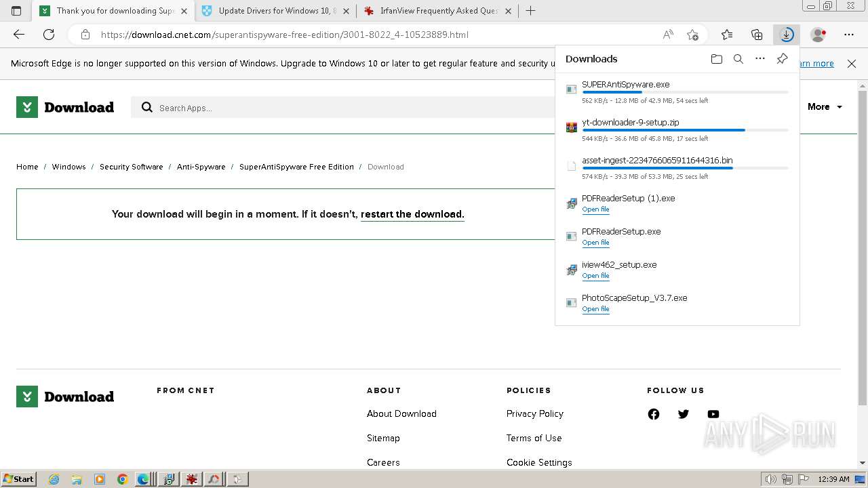Open CNET Facebook page icon

[x=654, y=414]
